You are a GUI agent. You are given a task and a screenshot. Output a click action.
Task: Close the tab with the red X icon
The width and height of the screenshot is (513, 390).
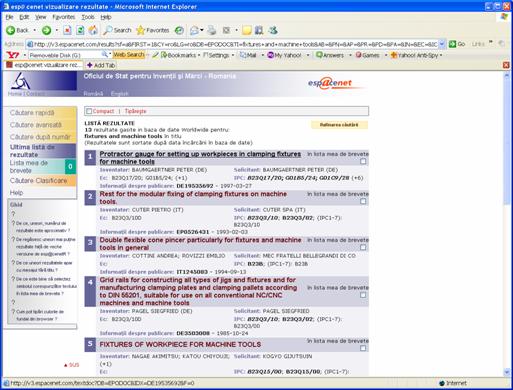(x=506, y=65)
